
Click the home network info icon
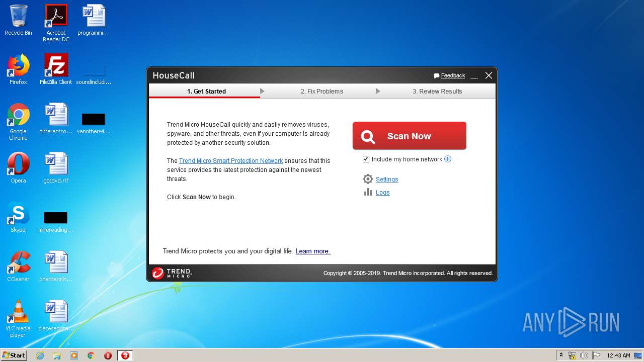(x=448, y=159)
